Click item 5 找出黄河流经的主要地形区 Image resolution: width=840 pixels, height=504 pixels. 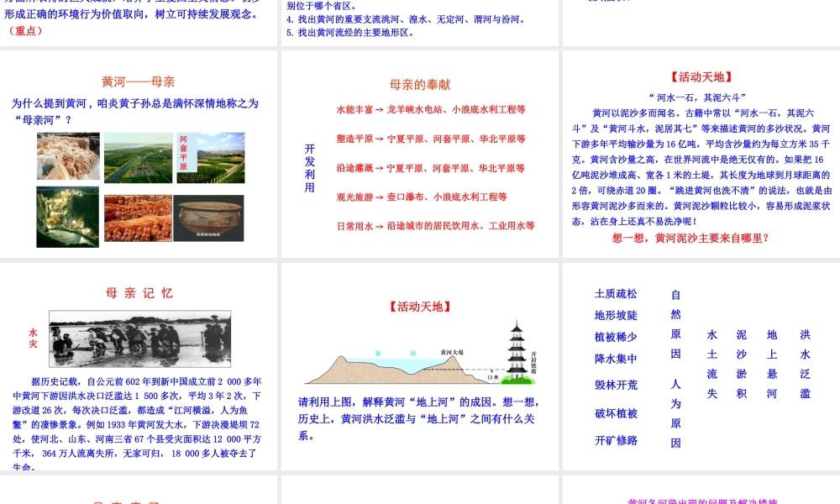tap(350, 33)
